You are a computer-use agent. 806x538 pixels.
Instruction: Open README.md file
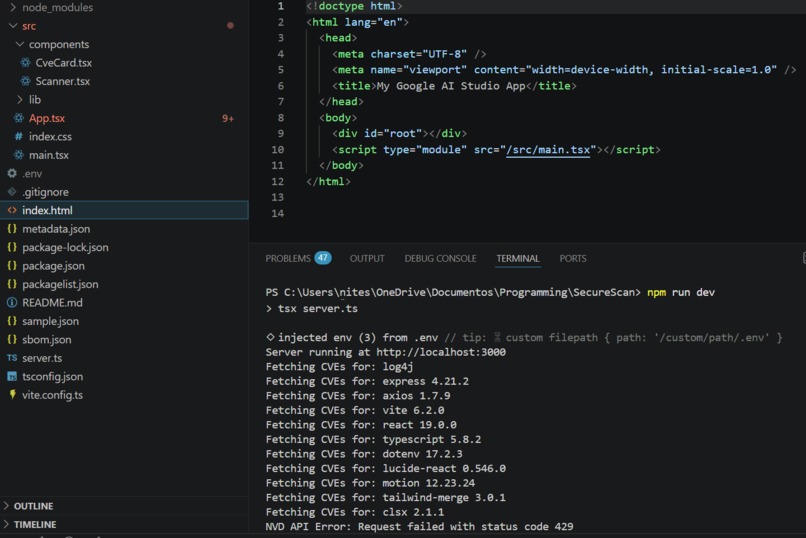(x=52, y=303)
